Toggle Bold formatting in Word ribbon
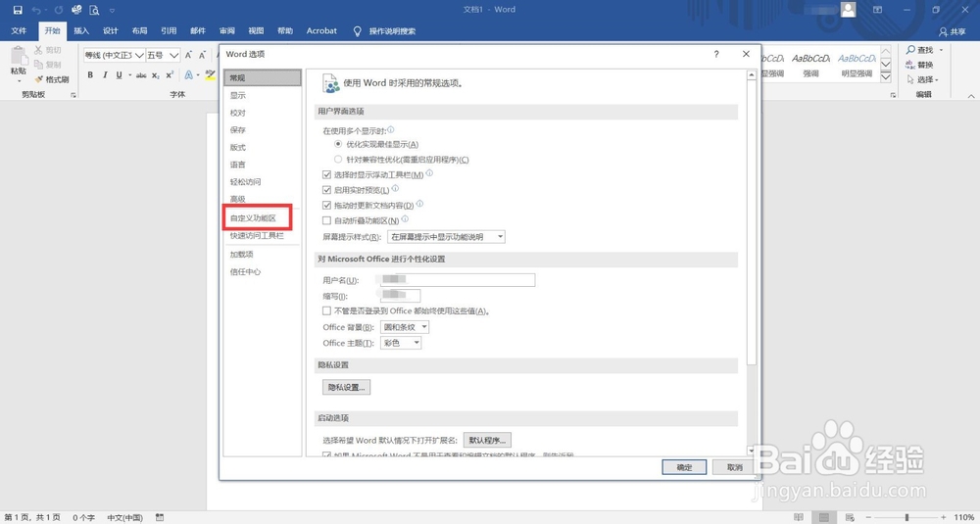Screen dimensions: 980x524 pyautogui.click(x=90, y=75)
